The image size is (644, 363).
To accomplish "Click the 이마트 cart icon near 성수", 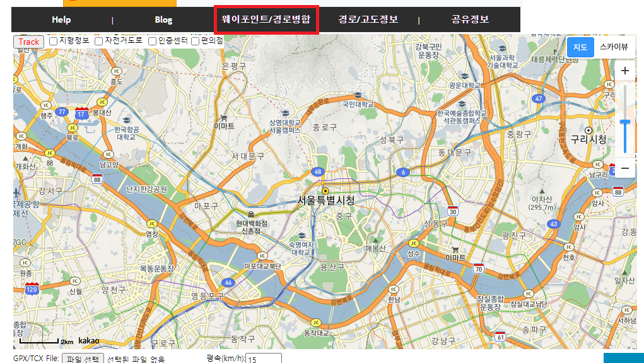I will coord(455,249).
